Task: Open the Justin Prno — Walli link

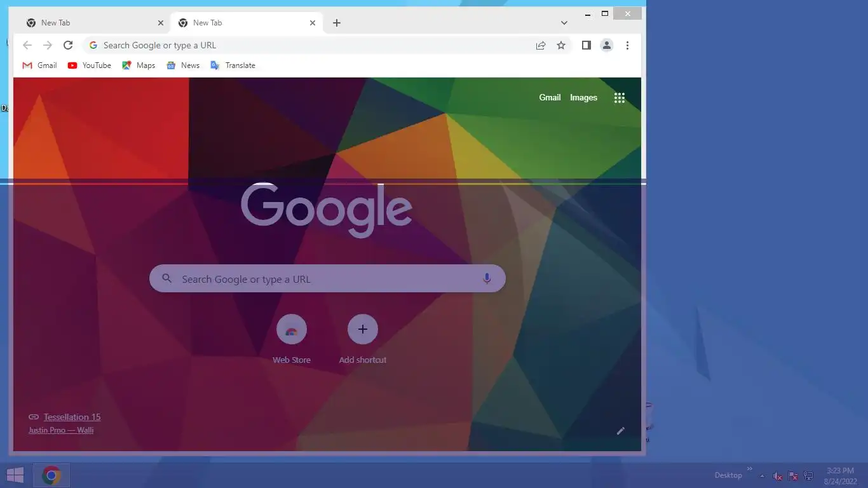Action: click(61, 430)
